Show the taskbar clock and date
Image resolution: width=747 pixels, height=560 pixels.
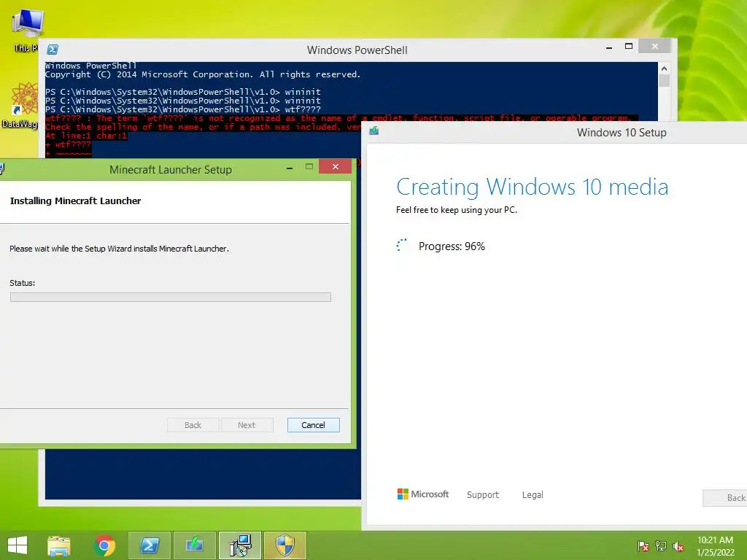click(715, 546)
